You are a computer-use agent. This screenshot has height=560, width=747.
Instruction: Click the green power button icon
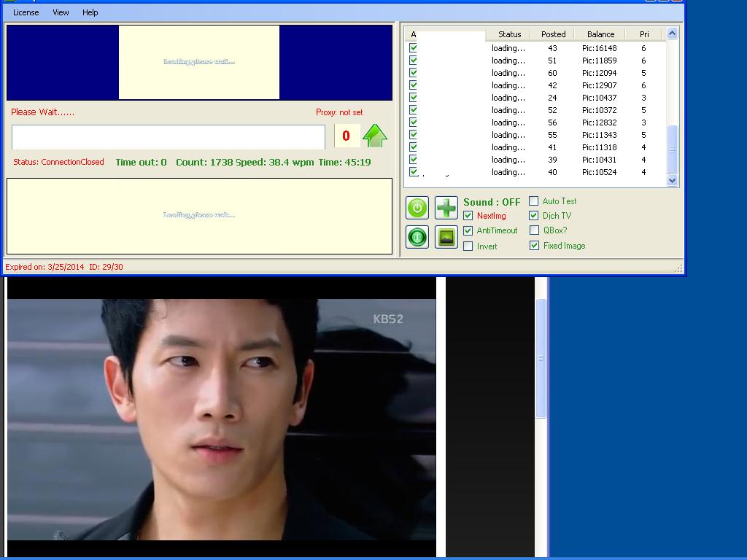[417, 208]
